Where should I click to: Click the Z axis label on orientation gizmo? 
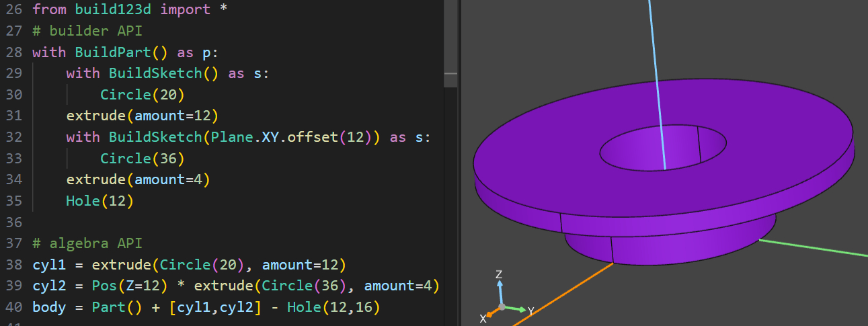pyautogui.click(x=499, y=275)
